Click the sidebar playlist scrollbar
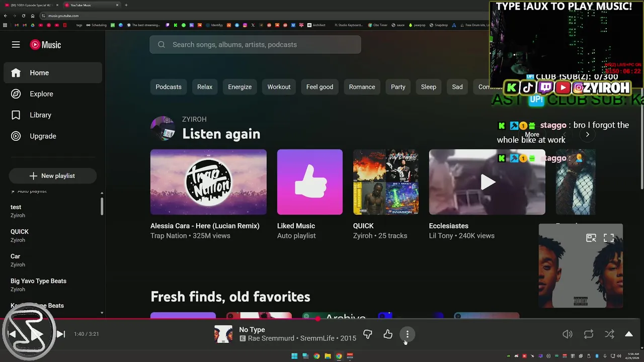The image size is (644, 362). click(x=102, y=207)
